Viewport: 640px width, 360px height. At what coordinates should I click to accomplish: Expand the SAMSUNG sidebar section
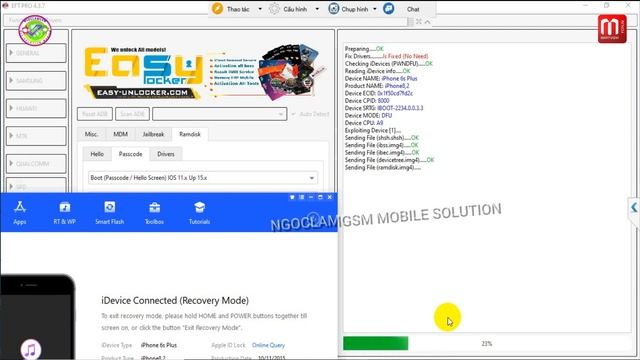(36, 81)
